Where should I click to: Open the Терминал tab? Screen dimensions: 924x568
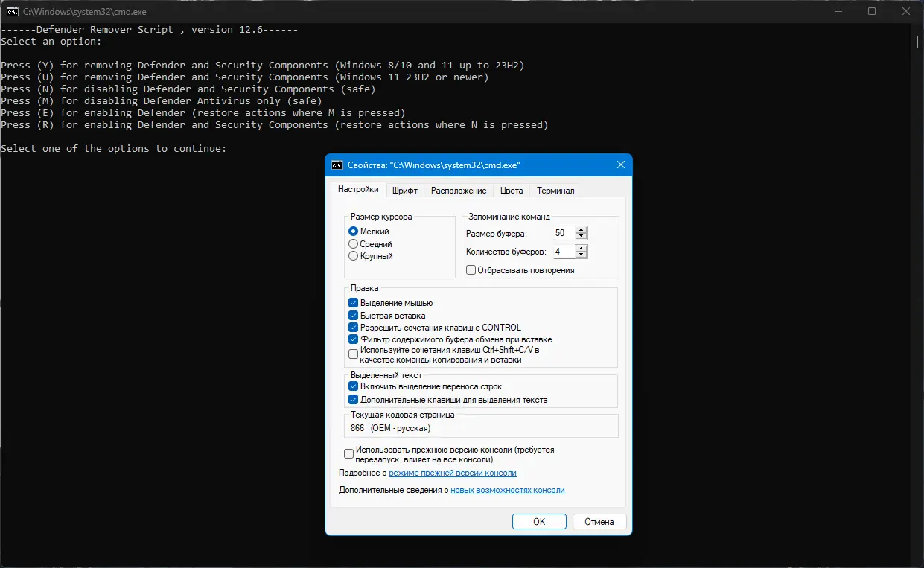pos(555,191)
